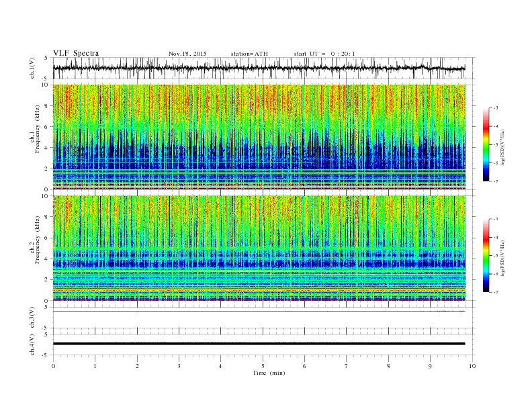Click the ch.2 'Frequency (kHz)' axis title

click(x=38, y=240)
